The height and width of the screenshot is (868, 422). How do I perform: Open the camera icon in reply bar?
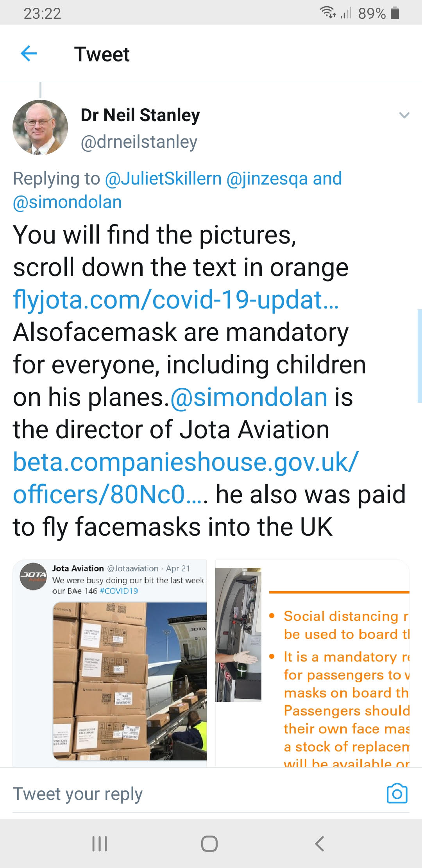397,793
